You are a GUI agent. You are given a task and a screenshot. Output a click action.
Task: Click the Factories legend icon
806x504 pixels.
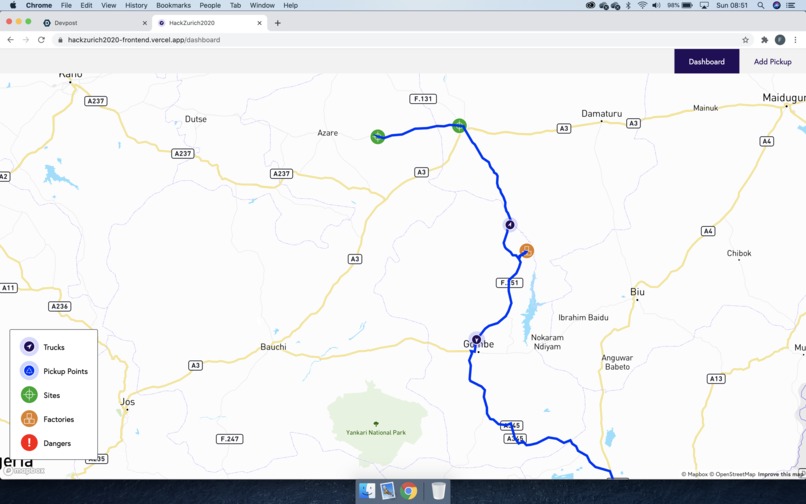29,419
